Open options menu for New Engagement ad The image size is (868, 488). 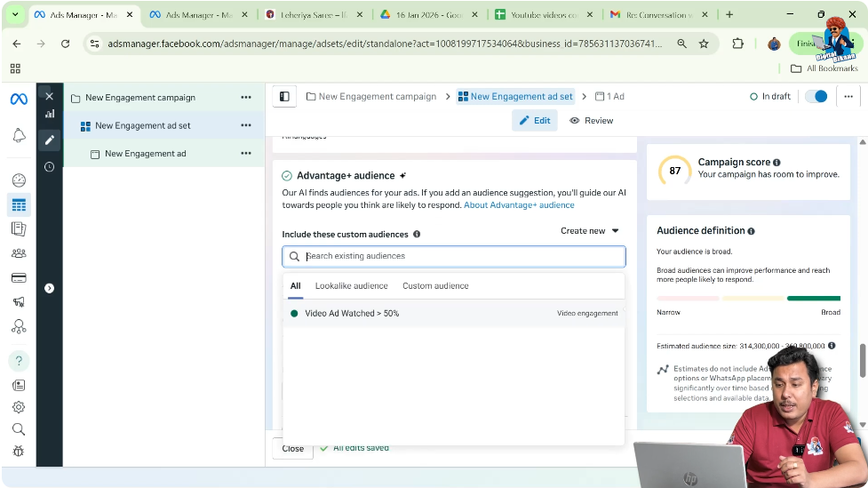[246, 153]
